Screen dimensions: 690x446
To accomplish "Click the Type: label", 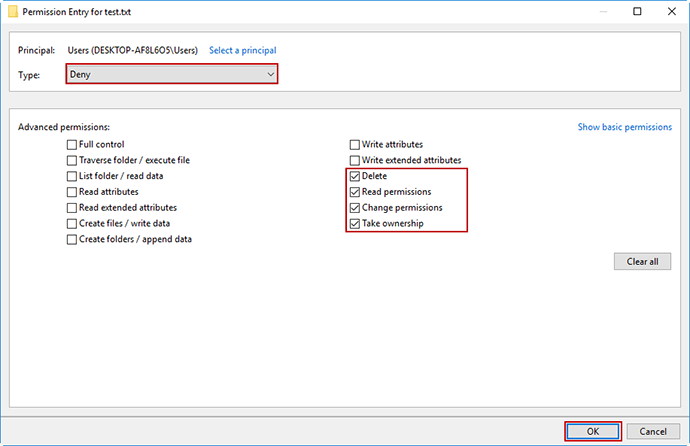I will [x=29, y=75].
